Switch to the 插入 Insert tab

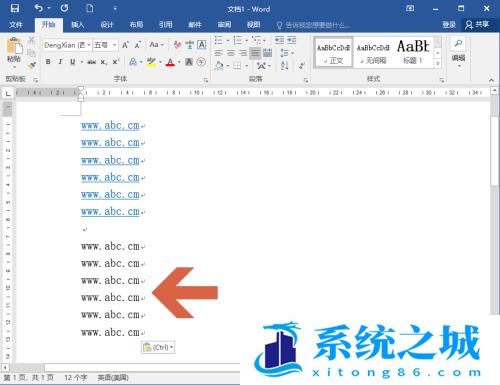pos(78,25)
